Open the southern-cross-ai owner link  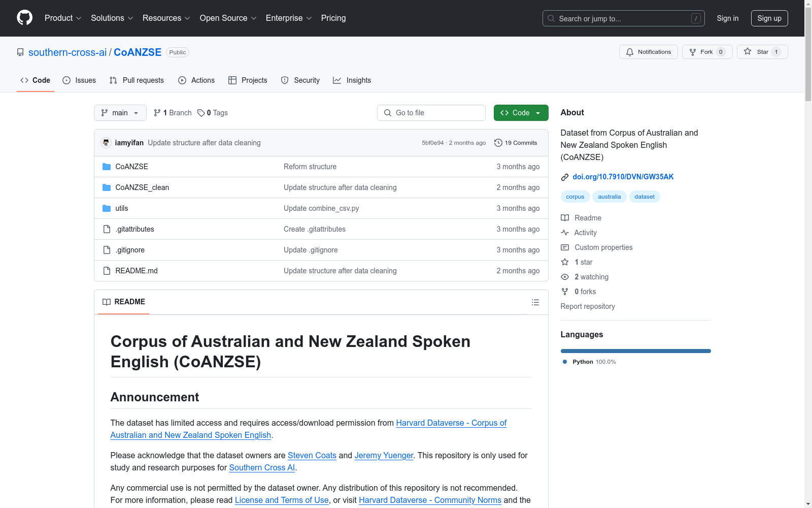click(x=67, y=52)
